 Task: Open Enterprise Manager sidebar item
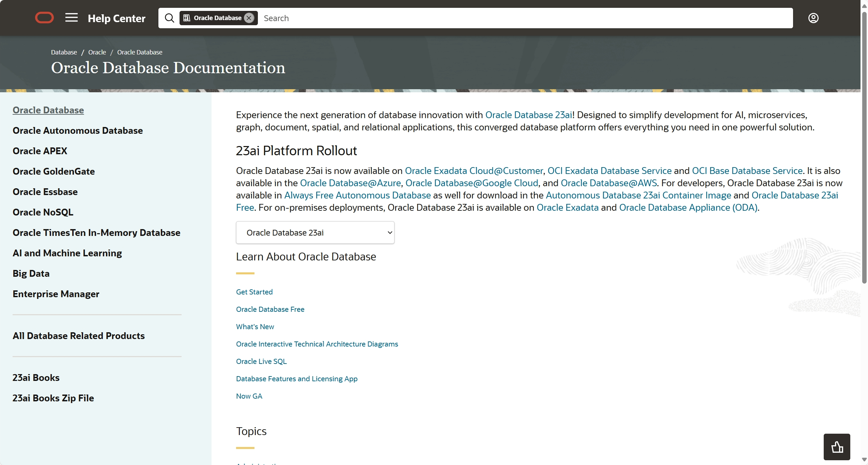point(56,294)
